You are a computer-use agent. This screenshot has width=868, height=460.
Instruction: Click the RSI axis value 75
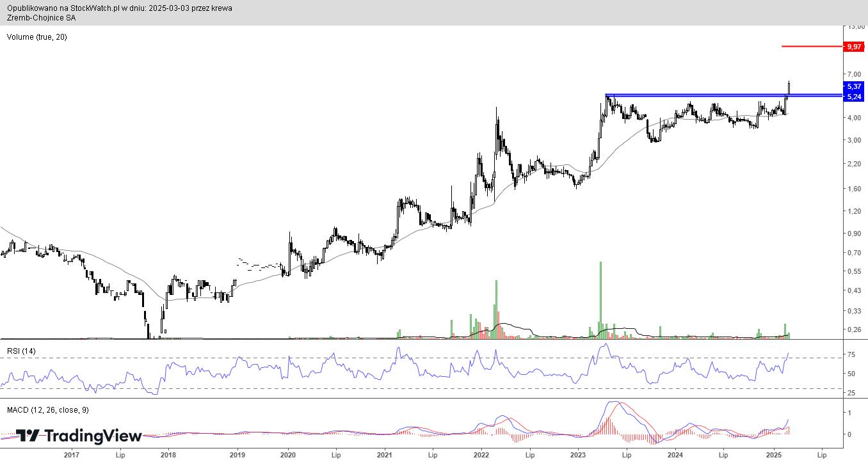[x=852, y=355]
